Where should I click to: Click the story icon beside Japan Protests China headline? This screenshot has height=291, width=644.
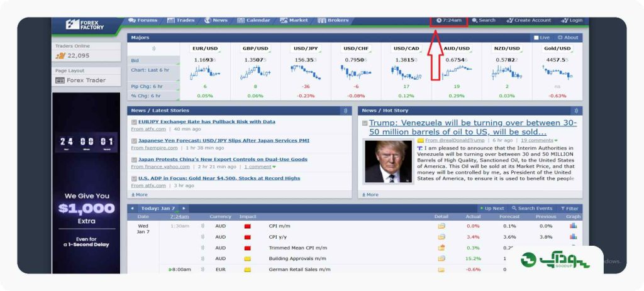pos(134,160)
